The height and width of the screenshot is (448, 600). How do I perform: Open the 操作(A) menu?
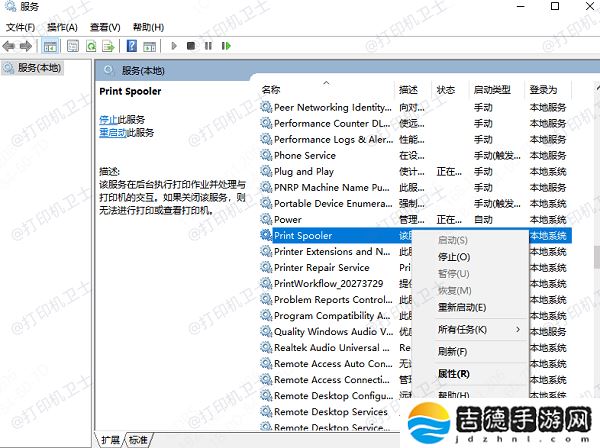pos(62,27)
